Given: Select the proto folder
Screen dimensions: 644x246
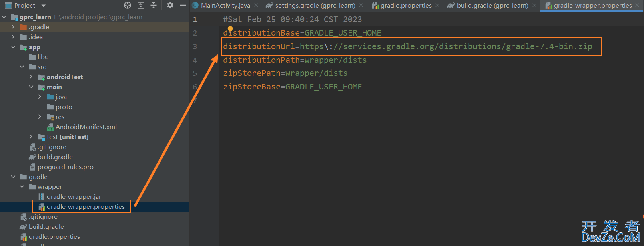Looking at the screenshot, I should 64,107.
